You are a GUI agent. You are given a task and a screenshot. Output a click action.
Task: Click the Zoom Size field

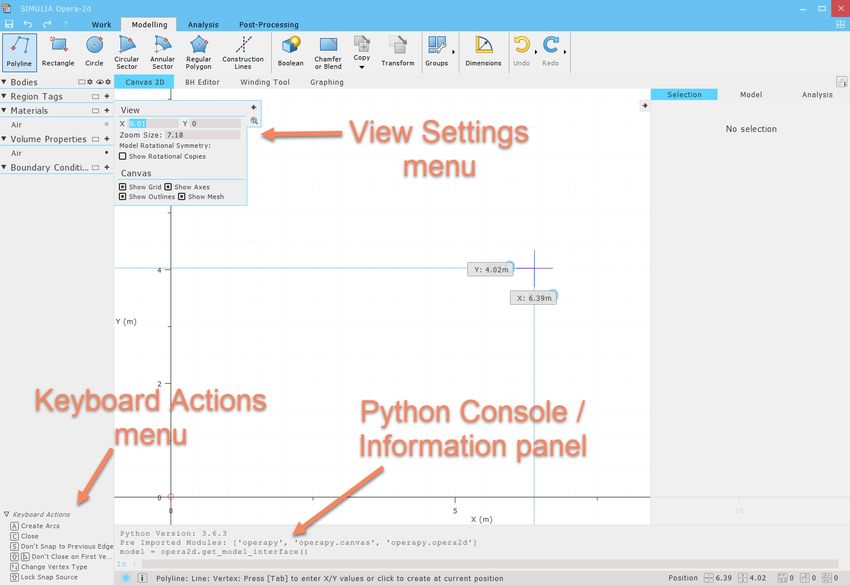click(x=202, y=134)
